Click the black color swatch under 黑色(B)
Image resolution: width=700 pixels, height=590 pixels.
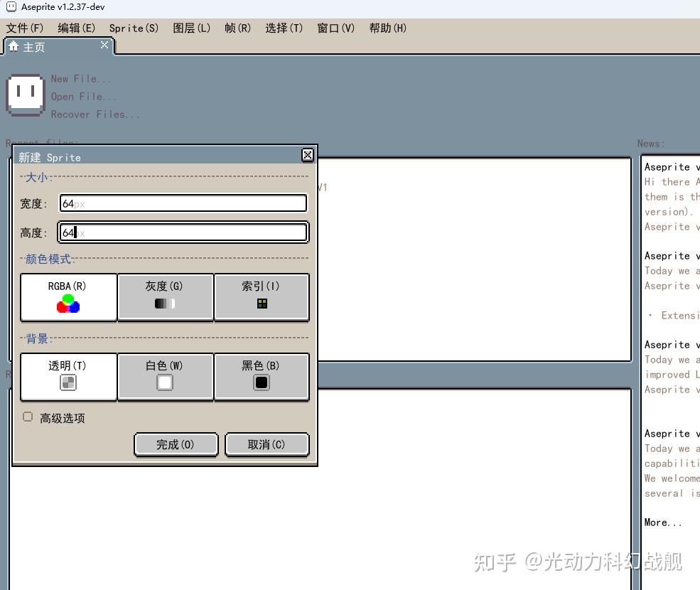point(261,384)
